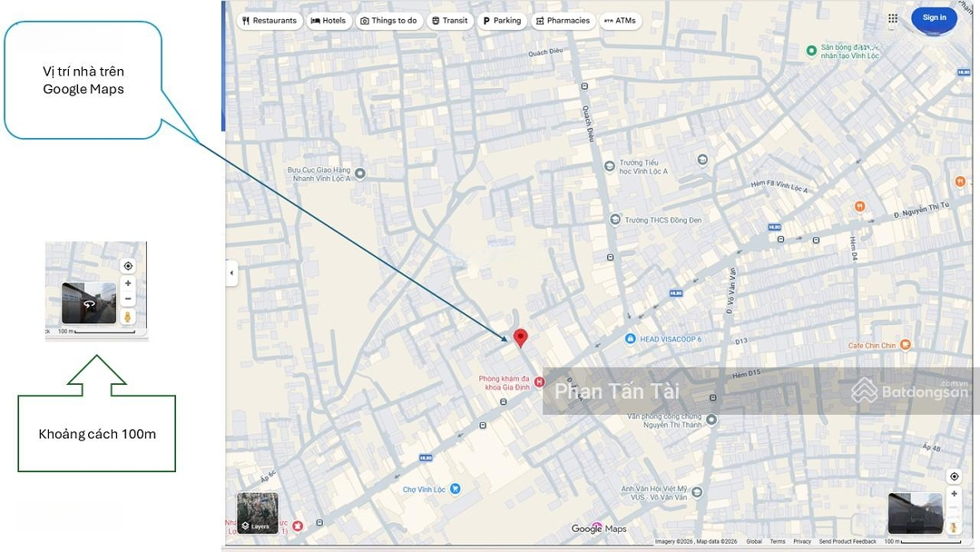Click the HEAD VISACOOP 6 map marker
Image resolution: width=980 pixels, height=552 pixels.
pyautogui.click(x=630, y=339)
